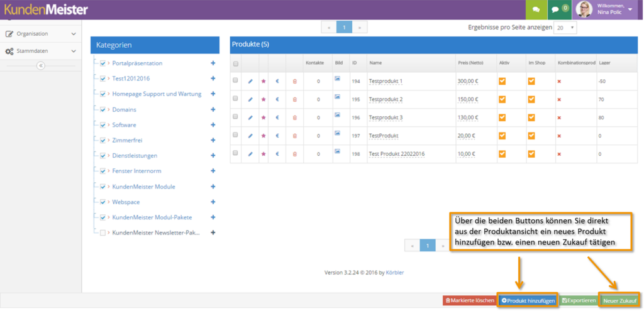This screenshot has height=311, width=644.
Task: Edit Testprodukt 1 with pencil icon
Action: point(250,81)
